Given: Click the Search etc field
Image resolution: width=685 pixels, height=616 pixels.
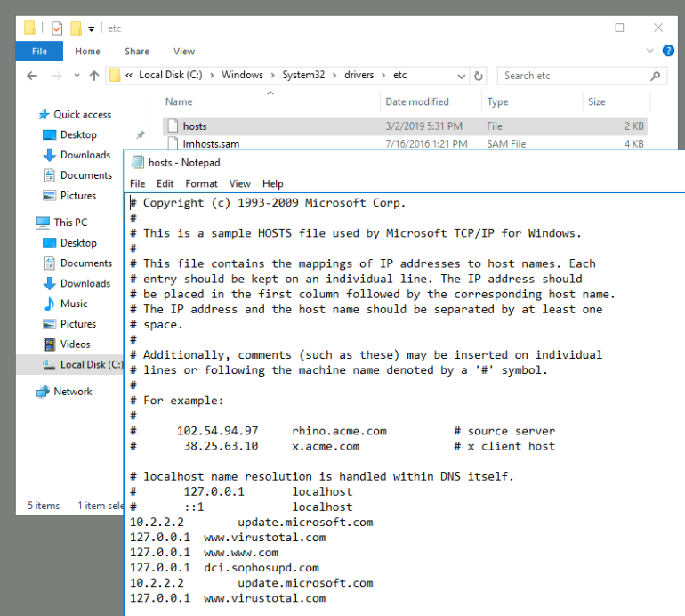Looking at the screenshot, I should point(582,76).
